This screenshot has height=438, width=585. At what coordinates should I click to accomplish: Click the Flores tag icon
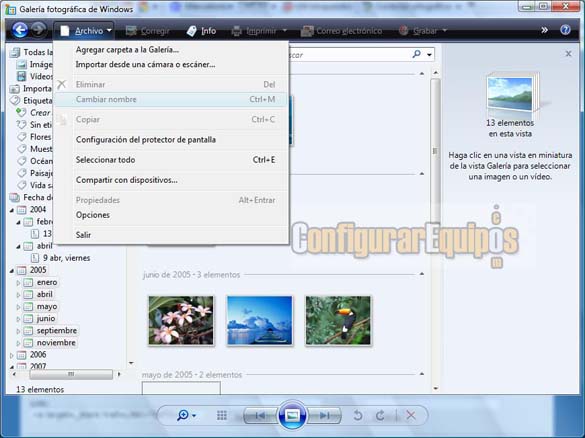coord(22,137)
